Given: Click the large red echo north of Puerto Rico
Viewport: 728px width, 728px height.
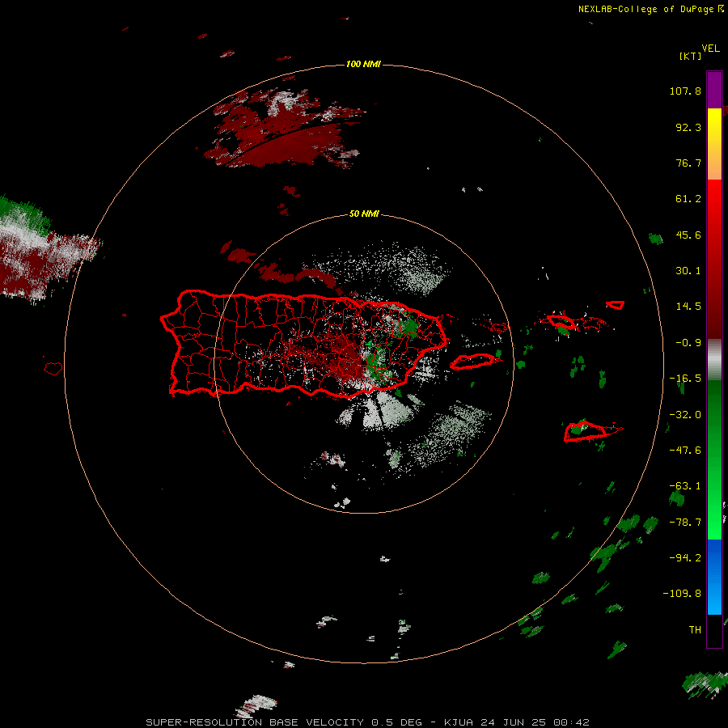Looking at the screenshot, I should (x=283, y=129).
